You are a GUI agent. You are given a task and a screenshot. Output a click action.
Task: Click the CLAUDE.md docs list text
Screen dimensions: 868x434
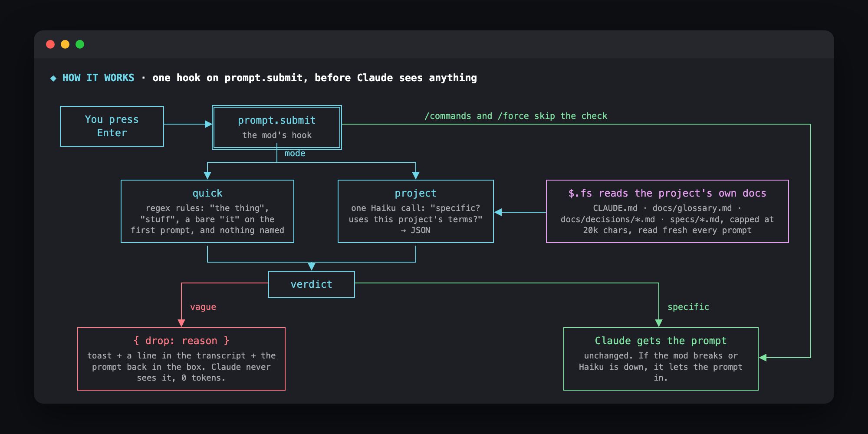[667, 219]
